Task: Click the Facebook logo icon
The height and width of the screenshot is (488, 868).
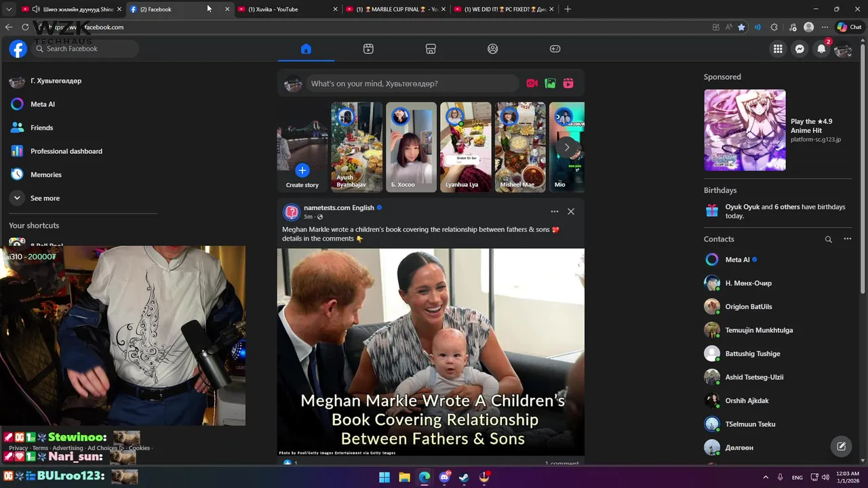Action: coord(18,49)
